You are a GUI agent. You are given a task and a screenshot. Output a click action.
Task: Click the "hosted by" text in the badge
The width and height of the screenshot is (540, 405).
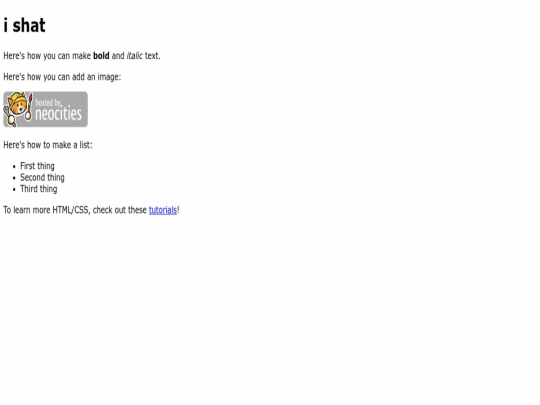(x=48, y=103)
